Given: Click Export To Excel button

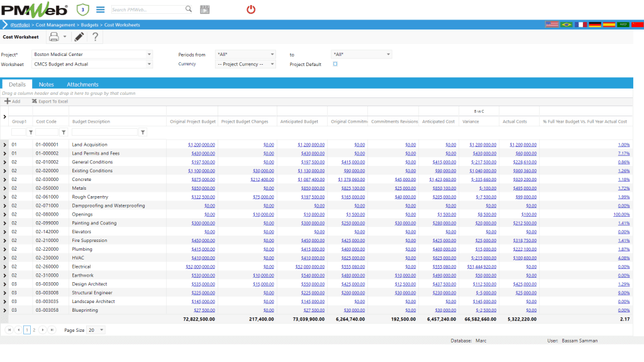Looking at the screenshot, I should tap(50, 101).
